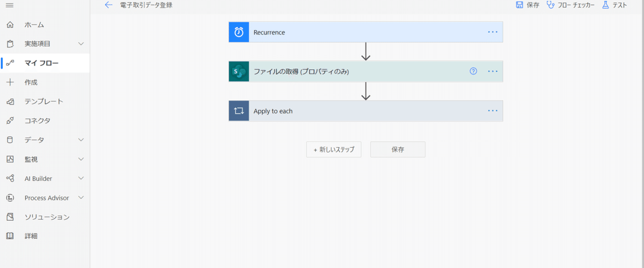Click the 実施項目 clipboard icon
This screenshot has width=644, height=268.
10,44
